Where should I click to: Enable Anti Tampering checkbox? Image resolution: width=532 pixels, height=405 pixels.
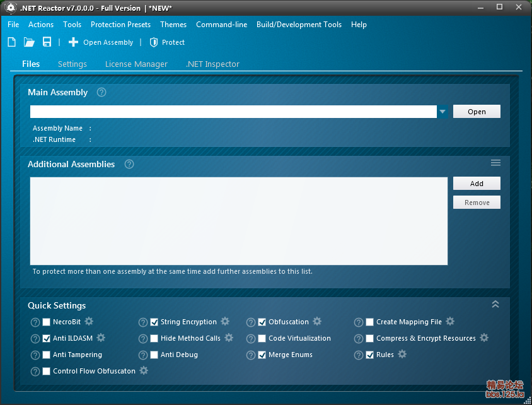point(47,355)
